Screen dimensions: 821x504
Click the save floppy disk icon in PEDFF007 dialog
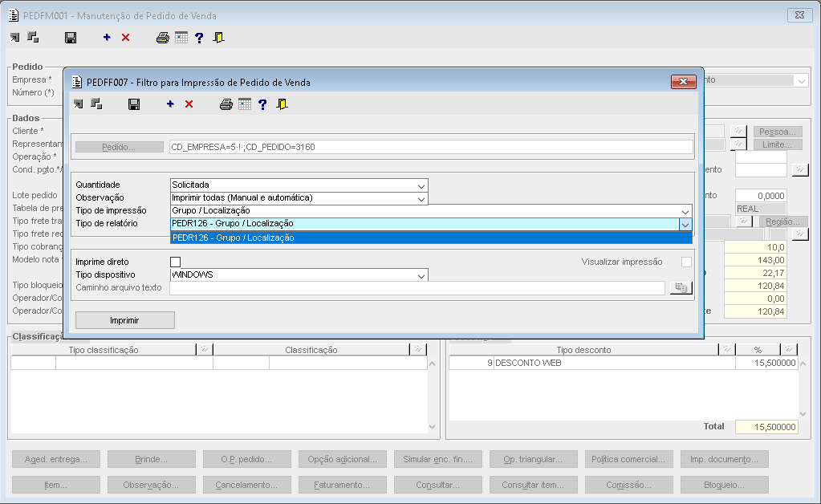[x=134, y=104]
